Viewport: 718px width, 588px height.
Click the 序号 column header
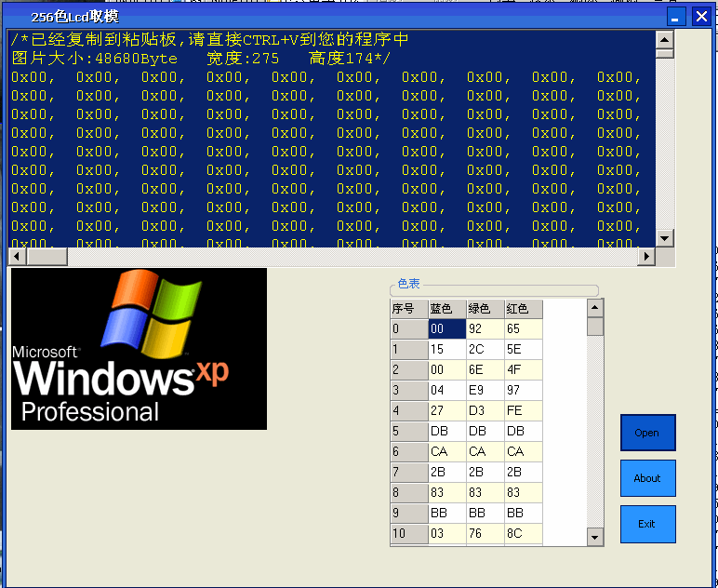click(x=409, y=309)
